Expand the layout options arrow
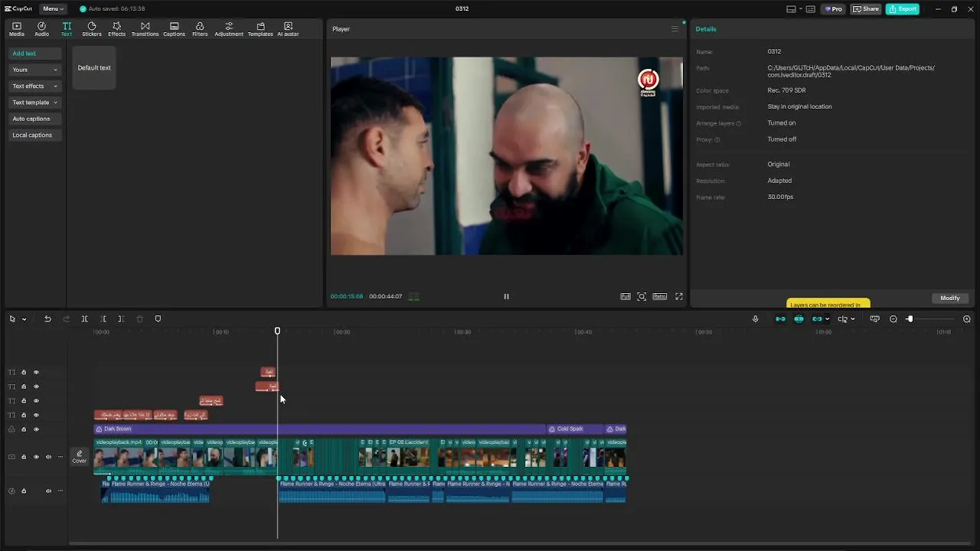 (x=800, y=9)
